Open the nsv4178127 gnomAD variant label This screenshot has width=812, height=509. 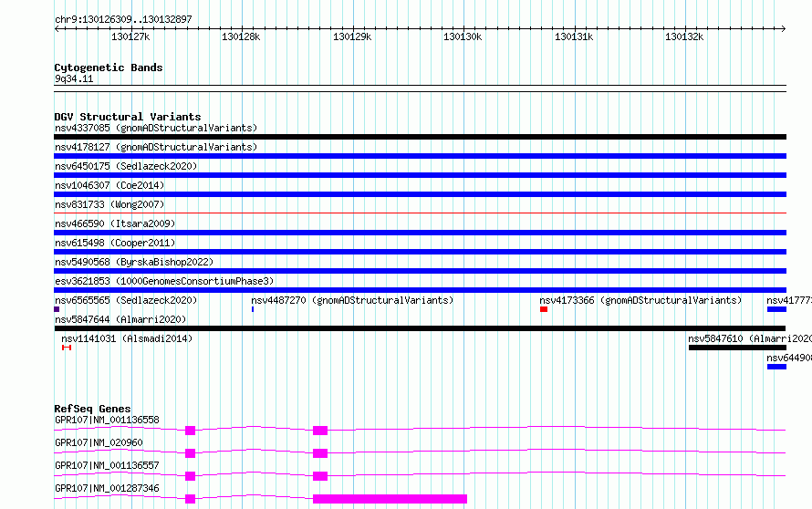(156, 147)
